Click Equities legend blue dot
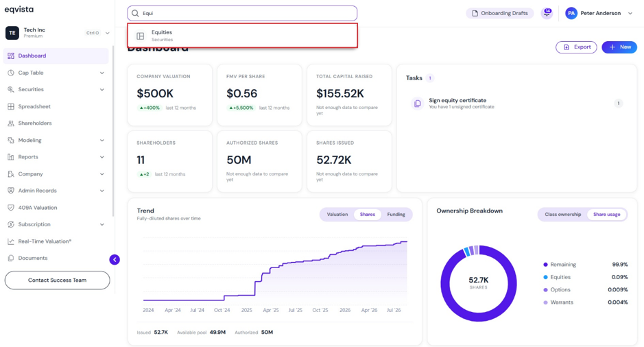This screenshot has height=347, width=644. coord(545,277)
